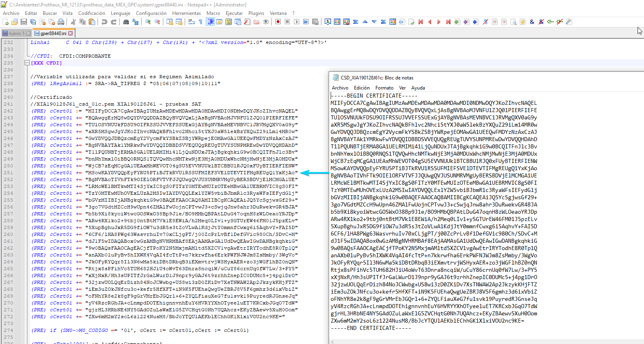Save the current file using the toolbar

coord(24,22)
